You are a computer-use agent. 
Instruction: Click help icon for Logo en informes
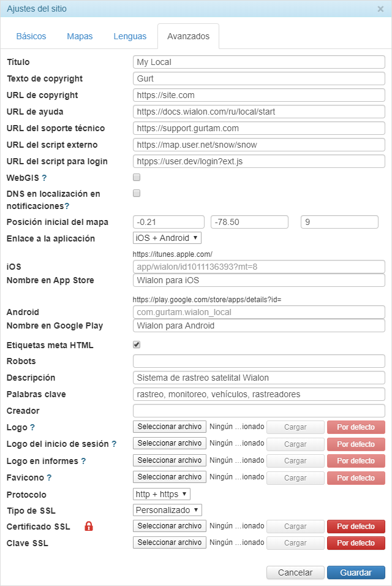coord(83,461)
